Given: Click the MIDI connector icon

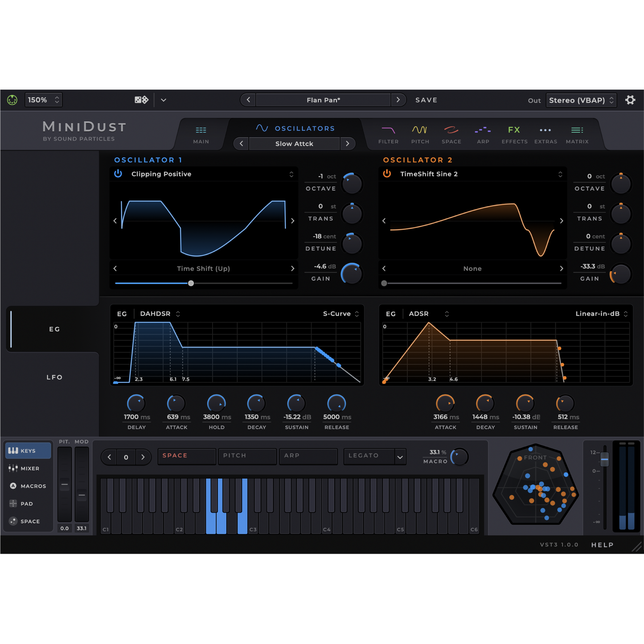Looking at the screenshot, I should [x=12, y=100].
